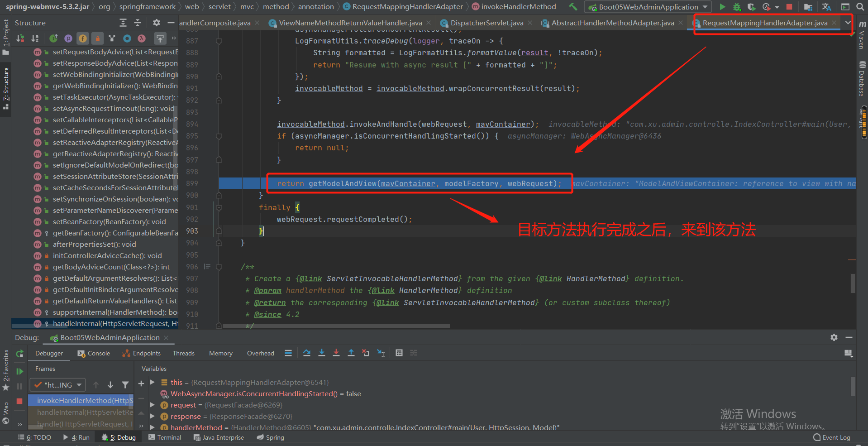
Task: Click editor vertical scrollbar thumb
Action: tap(853, 283)
